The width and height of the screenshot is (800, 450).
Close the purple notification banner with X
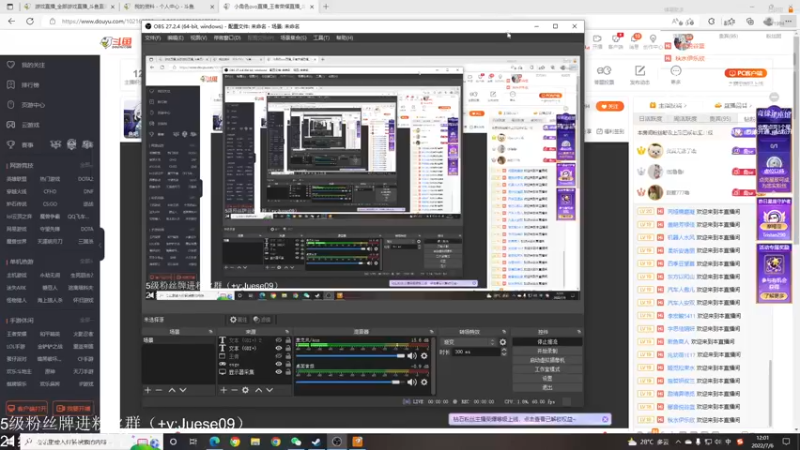click(x=605, y=419)
